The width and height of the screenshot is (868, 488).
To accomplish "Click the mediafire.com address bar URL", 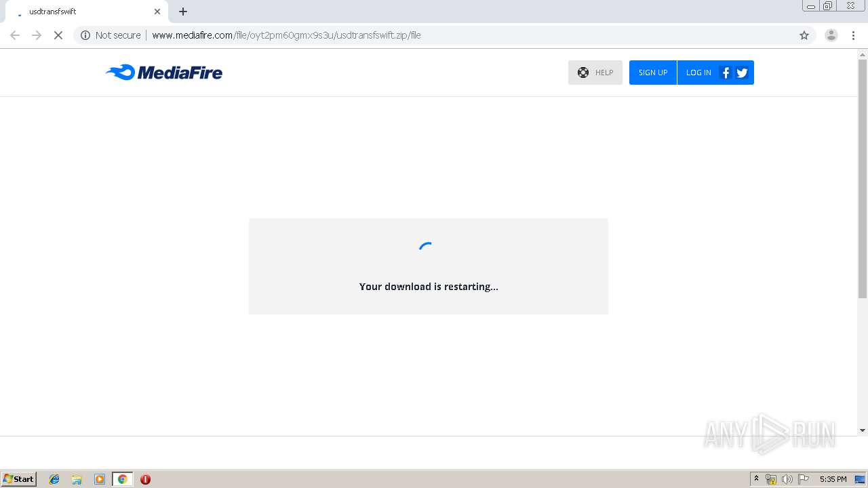I will tap(286, 35).
